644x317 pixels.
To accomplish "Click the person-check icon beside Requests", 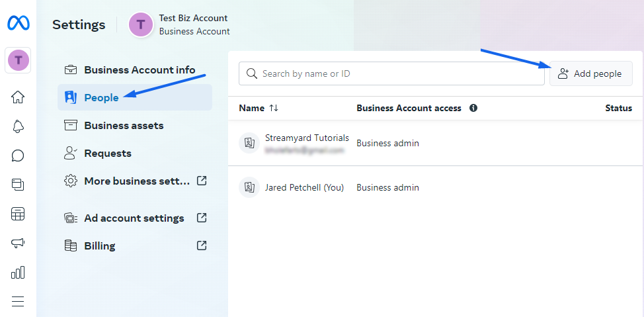I will coord(71,153).
